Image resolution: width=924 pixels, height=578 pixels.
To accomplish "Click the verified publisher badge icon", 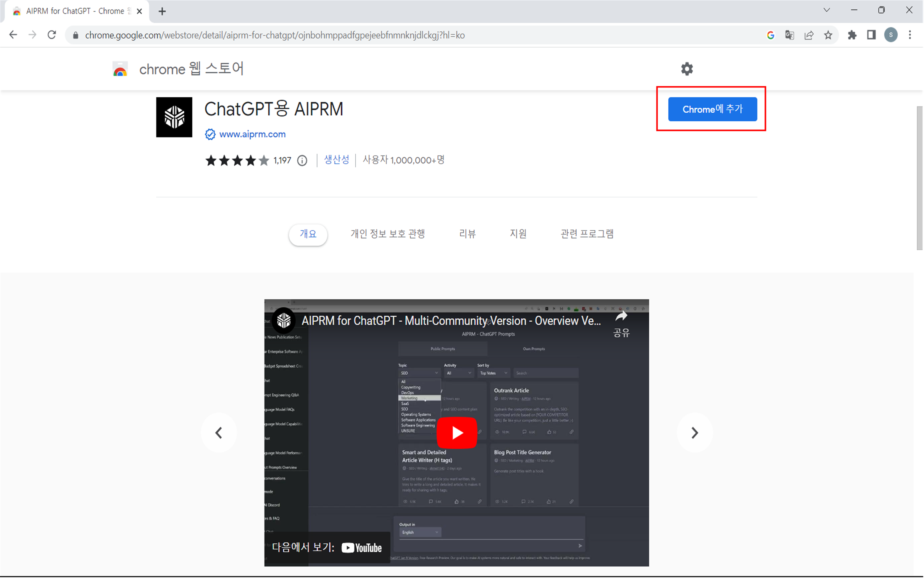I will [210, 134].
